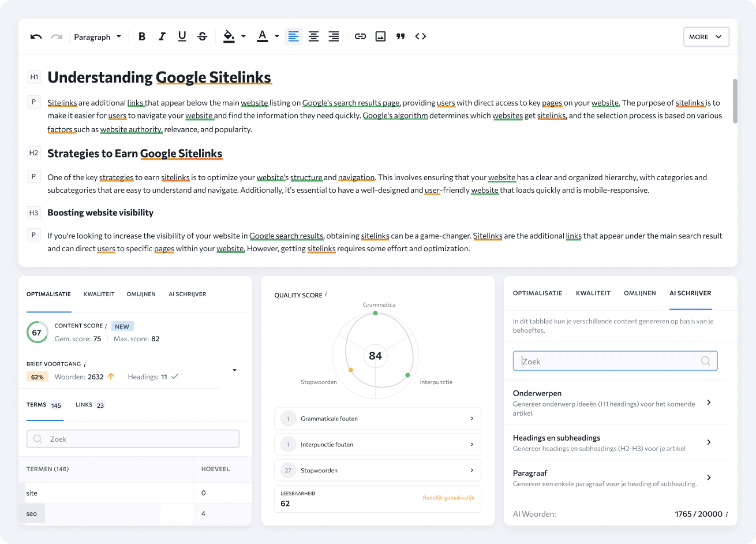Click the H1 block marker
756x544 pixels.
pyautogui.click(x=34, y=77)
